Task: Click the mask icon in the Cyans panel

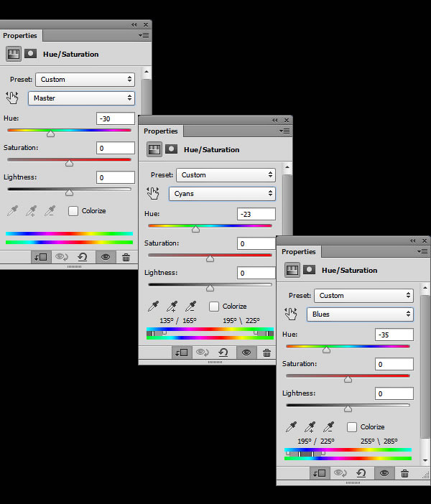Action: click(171, 149)
